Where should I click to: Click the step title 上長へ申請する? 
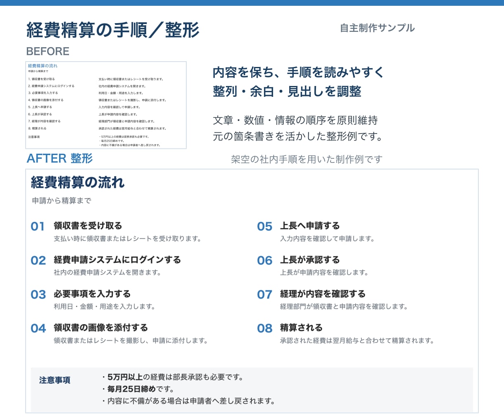click(x=310, y=226)
